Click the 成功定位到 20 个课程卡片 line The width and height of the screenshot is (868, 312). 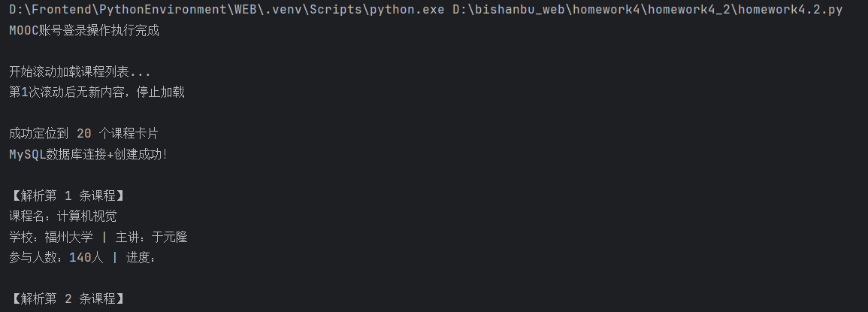click(x=83, y=134)
